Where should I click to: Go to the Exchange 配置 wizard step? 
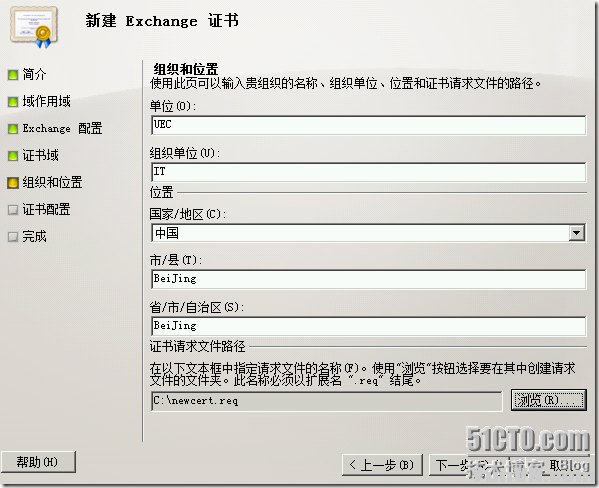62,128
